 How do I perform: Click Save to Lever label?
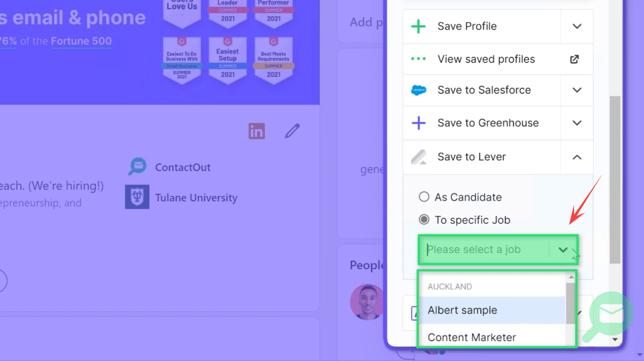point(471,157)
